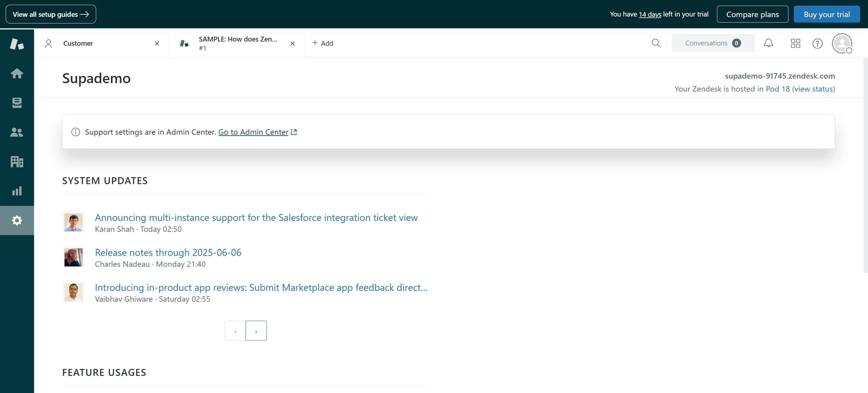Open Customers from the sidebar
Viewport: 868px width, 393px height.
17,132
